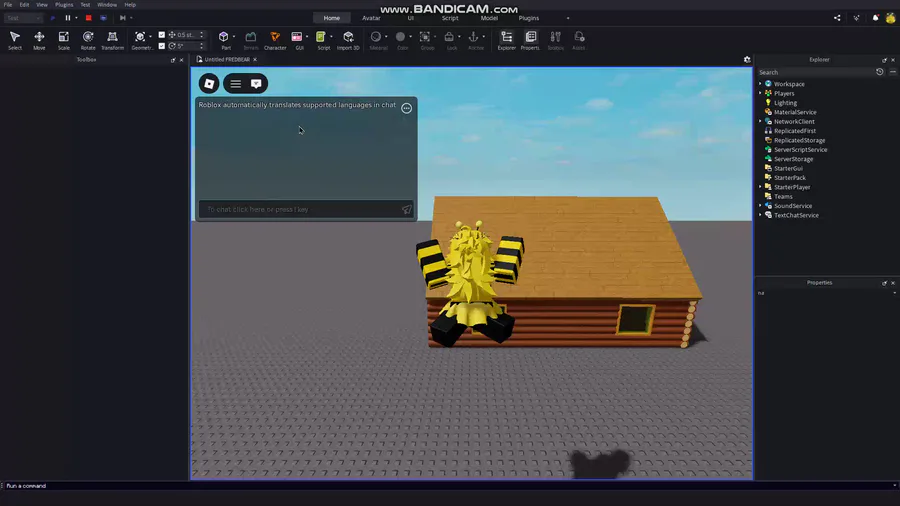900x506 pixels.
Task: Toggle the Anchor tool
Action: tap(474, 40)
